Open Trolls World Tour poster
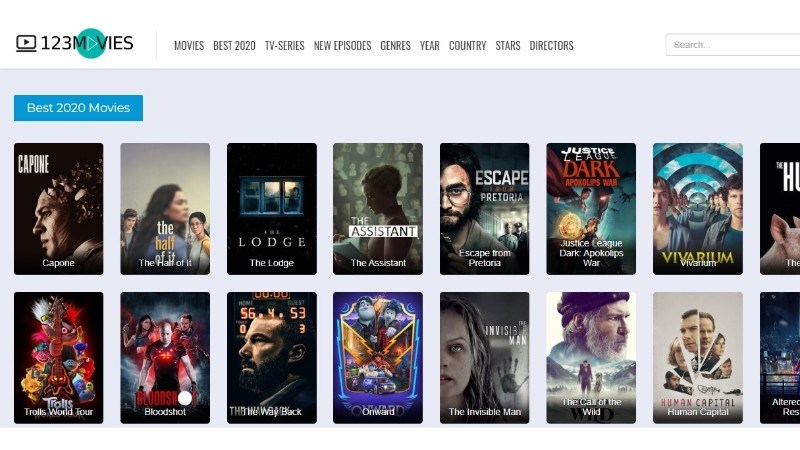Image resolution: width=800 pixels, height=450 pixels. [x=59, y=358]
